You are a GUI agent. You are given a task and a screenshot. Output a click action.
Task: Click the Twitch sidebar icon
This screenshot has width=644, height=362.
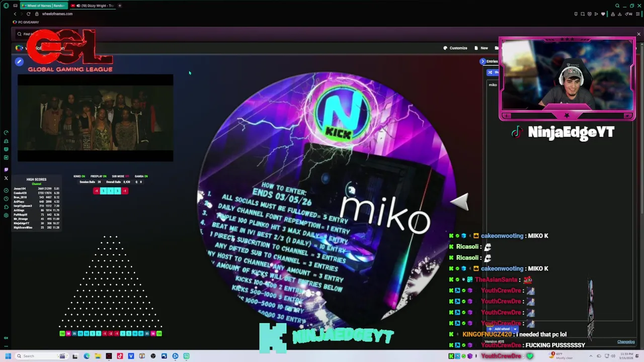click(6, 169)
